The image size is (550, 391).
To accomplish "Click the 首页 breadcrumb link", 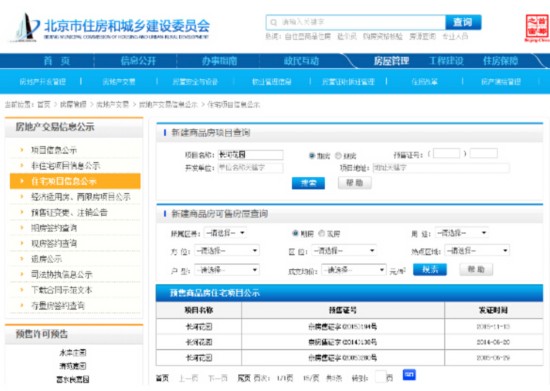I will tap(44, 105).
